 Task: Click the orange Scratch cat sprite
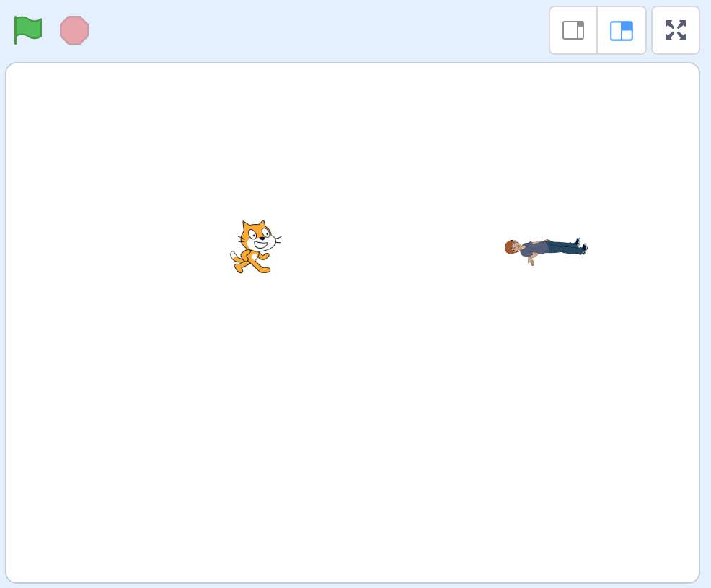255,247
